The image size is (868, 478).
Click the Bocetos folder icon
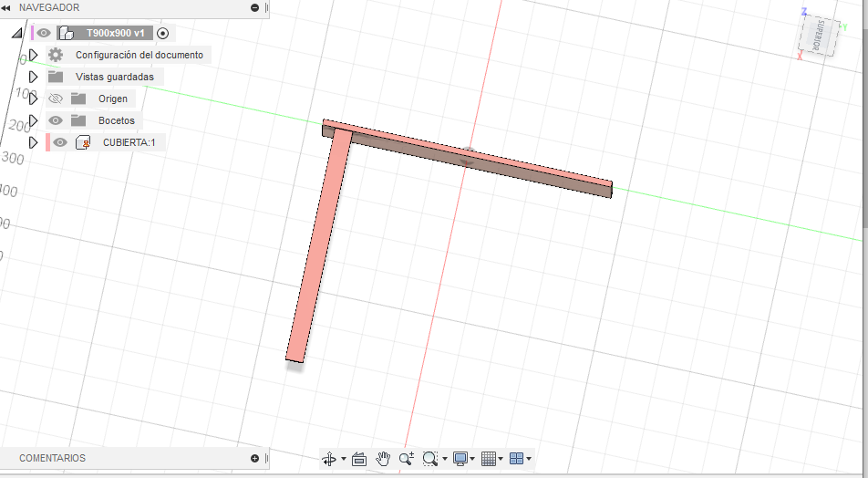click(78, 120)
